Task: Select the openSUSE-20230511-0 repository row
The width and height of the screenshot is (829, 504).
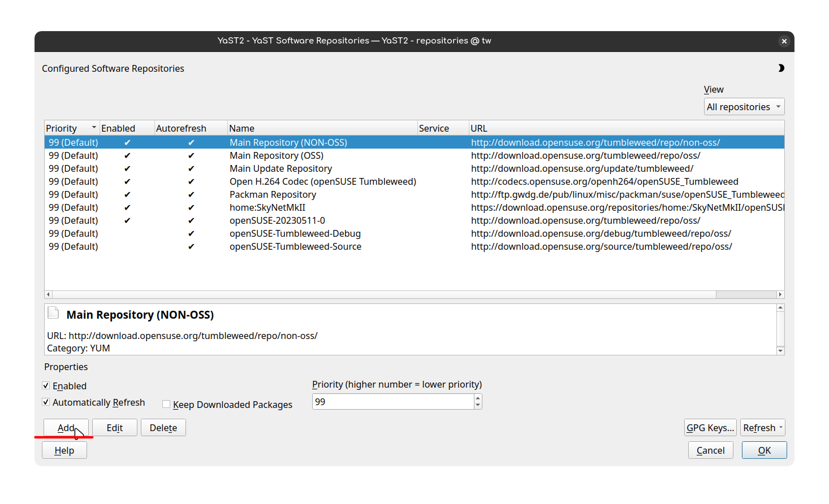Action: (x=414, y=220)
